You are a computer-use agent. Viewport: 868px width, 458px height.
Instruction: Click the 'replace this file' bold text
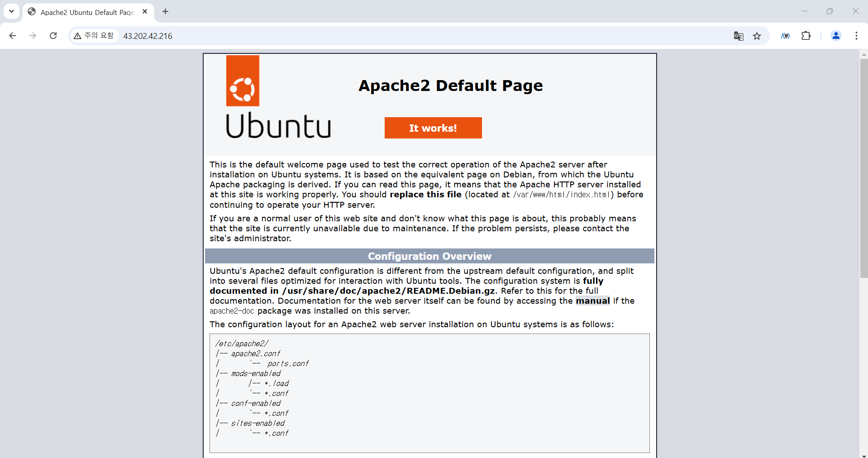425,195
